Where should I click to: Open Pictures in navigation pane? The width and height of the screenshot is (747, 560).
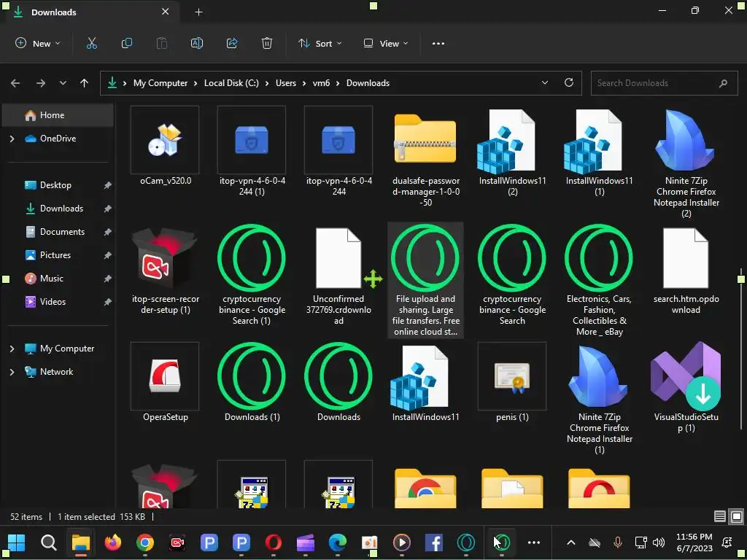coord(58,255)
